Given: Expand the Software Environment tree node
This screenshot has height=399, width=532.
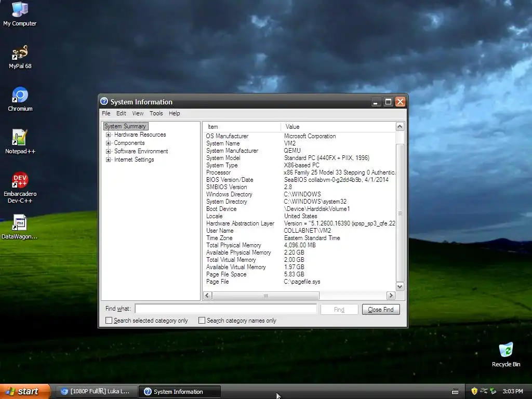Looking at the screenshot, I should [108, 151].
